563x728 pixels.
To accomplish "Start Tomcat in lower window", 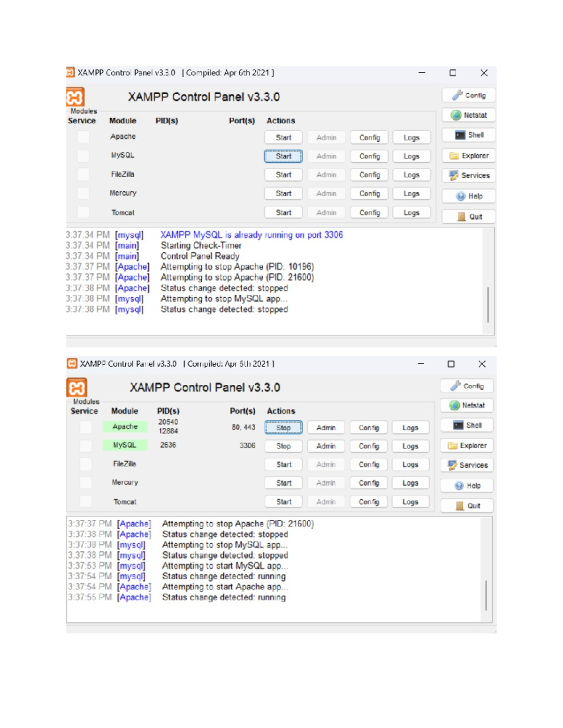I will pyautogui.click(x=283, y=502).
